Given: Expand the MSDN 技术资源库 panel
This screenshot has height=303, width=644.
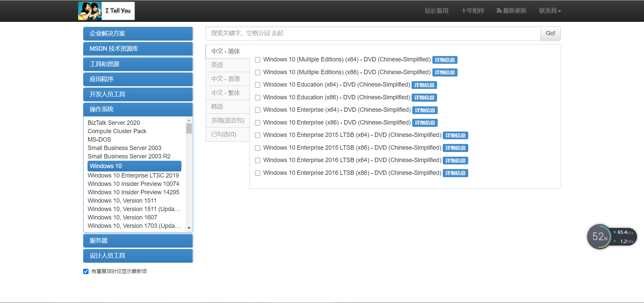Looking at the screenshot, I should tap(138, 49).
